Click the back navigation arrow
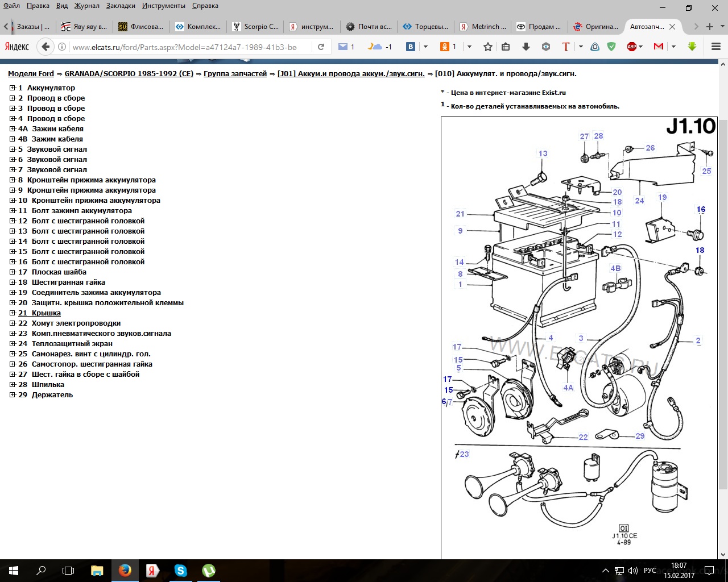This screenshot has width=728, height=582. point(45,47)
